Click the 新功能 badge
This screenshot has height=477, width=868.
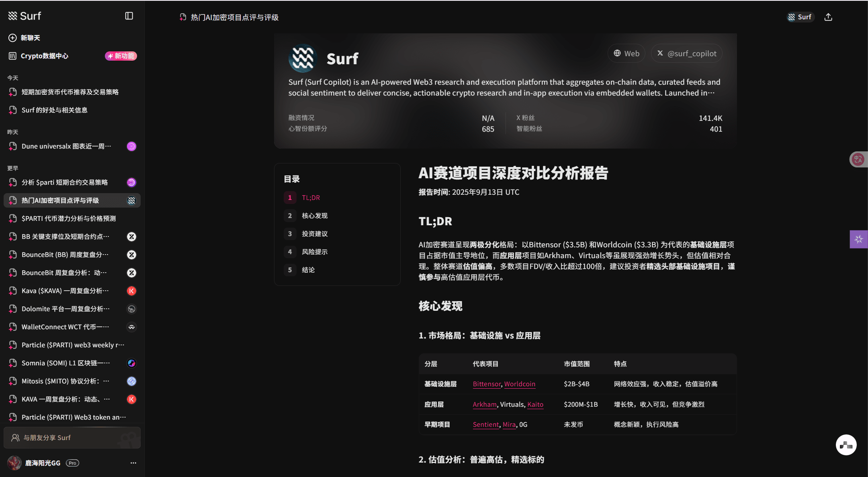click(x=121, y=56)
